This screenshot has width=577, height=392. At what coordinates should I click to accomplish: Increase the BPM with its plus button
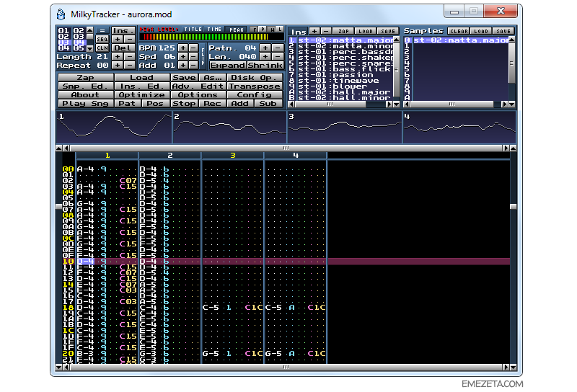click(183, 48)
